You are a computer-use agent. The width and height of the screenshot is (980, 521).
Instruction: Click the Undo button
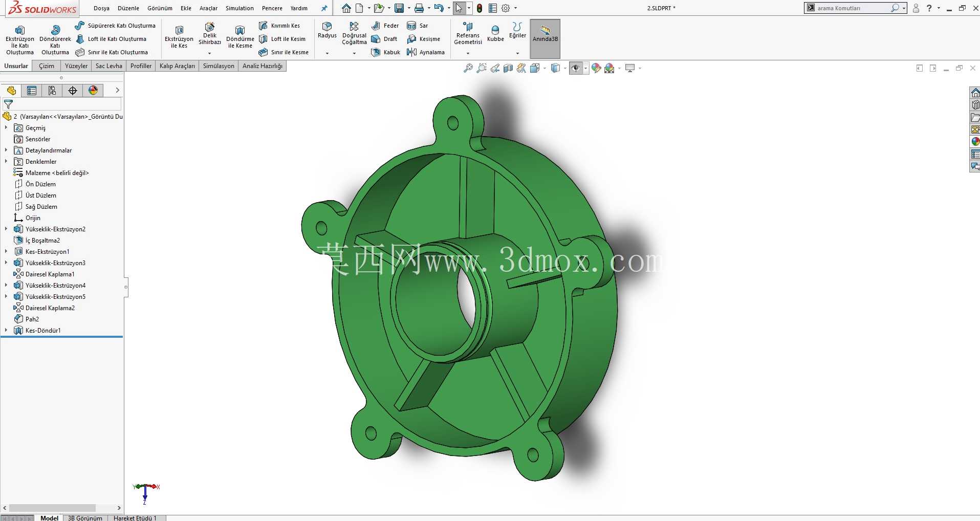(x=439, y=8)
